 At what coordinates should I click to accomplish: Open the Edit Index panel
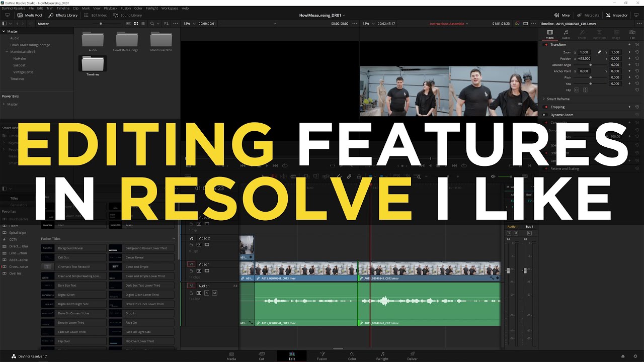[96, 15]
